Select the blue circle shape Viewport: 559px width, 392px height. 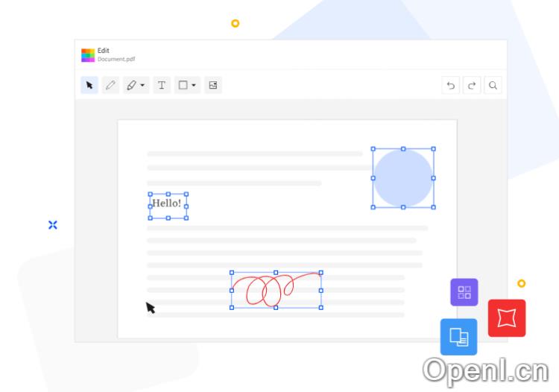coord(403,178)
